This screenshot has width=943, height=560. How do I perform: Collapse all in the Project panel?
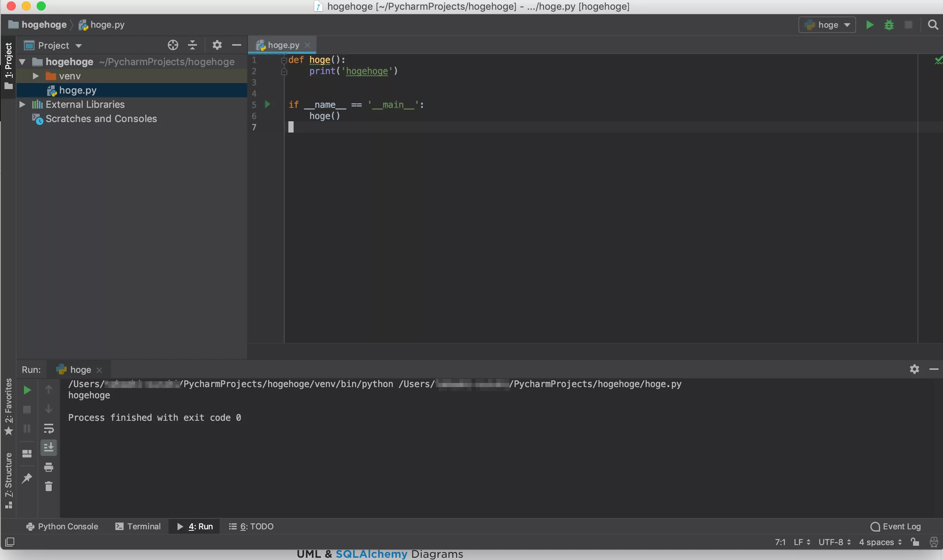192,45
